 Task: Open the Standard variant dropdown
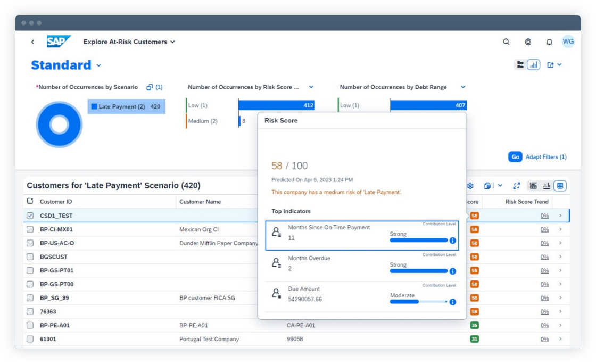(x=99, y=65)
